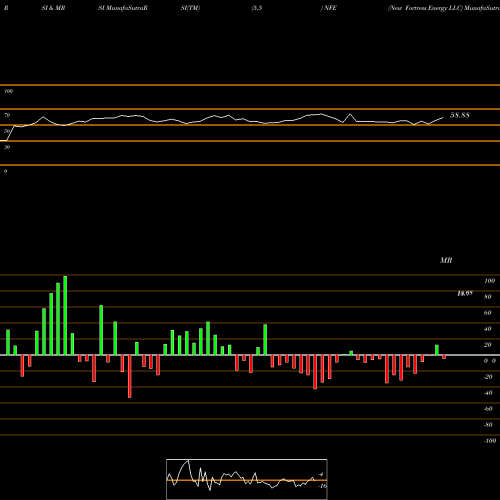Click the MR axis label '40'
500x500 pixels.
coord(488,329)
